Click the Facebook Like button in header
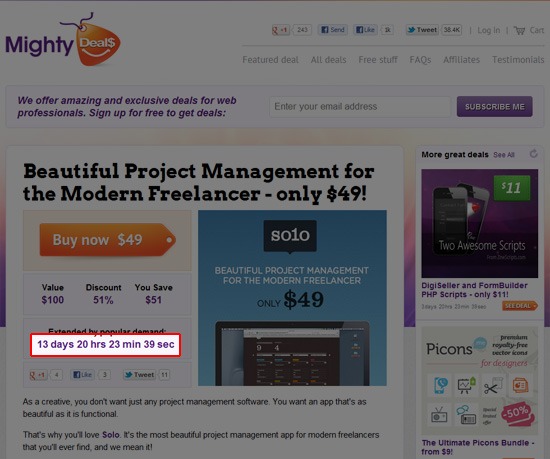Screen dimensions: 550x459 (365, 30)
